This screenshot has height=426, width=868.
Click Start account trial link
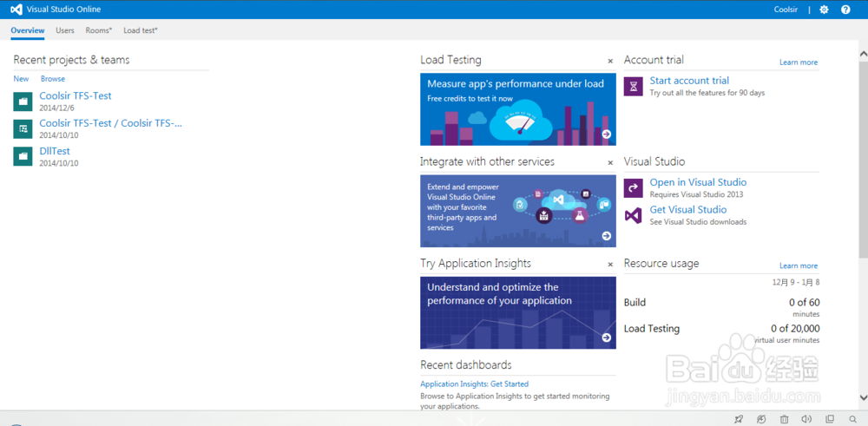pyautogui.click(x=689, y=81)
